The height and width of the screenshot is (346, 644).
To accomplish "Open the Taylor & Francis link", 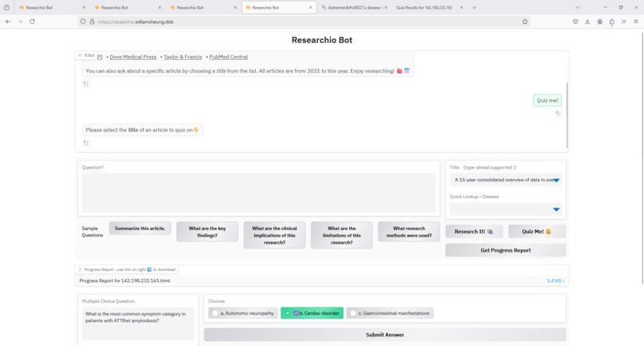I will click(183, 57).
